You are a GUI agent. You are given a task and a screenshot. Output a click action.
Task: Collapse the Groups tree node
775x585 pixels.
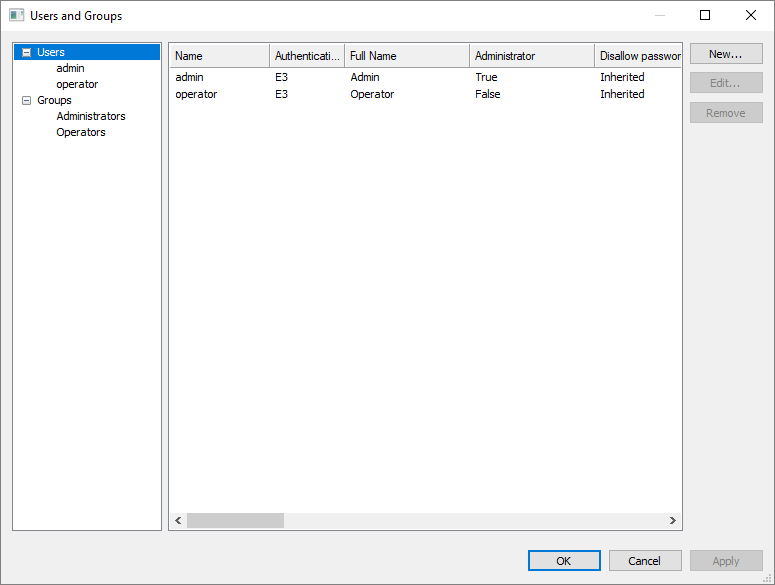click(x=26, y=100)
